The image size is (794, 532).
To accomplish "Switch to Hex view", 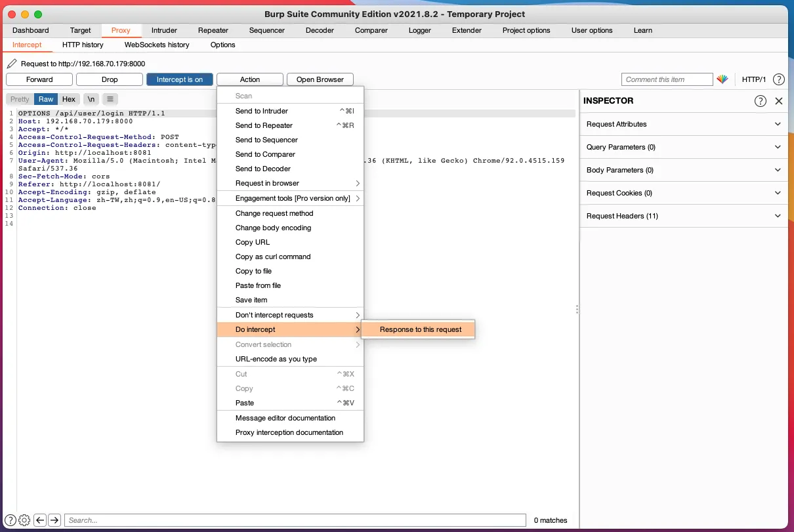I will (69, 99).
